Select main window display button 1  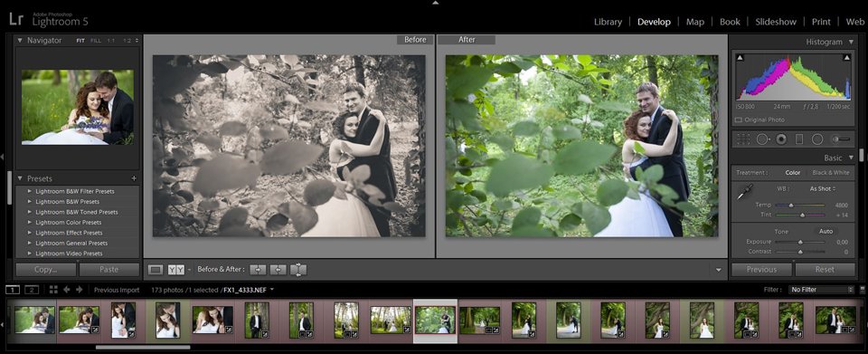pyautogui.click(x=14, y=290)
